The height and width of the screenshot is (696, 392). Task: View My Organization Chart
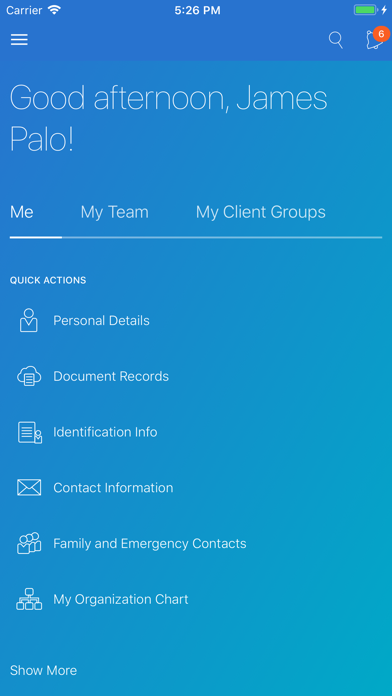[x=121, y=599]
